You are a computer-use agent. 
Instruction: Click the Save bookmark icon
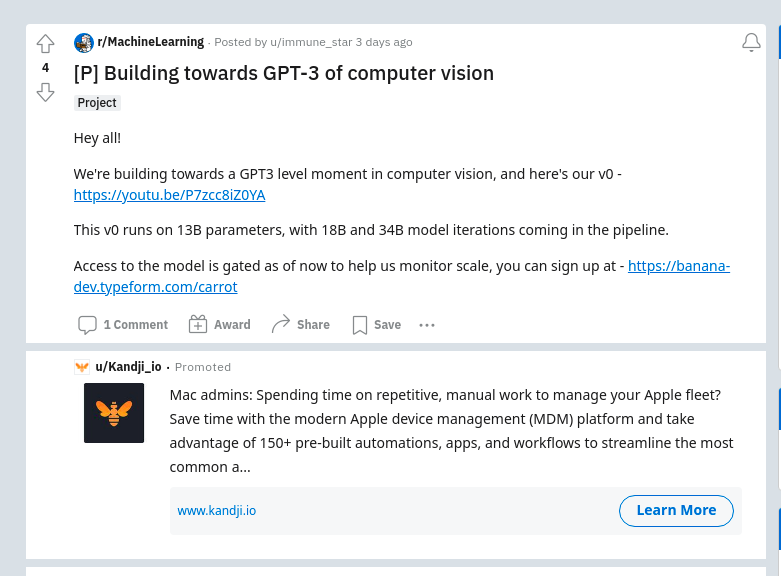(360, 324)
